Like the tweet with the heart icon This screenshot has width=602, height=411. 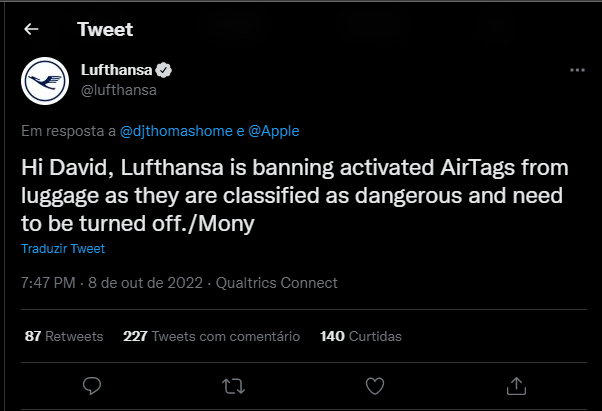pyautogui.click(x=375, y=386)
